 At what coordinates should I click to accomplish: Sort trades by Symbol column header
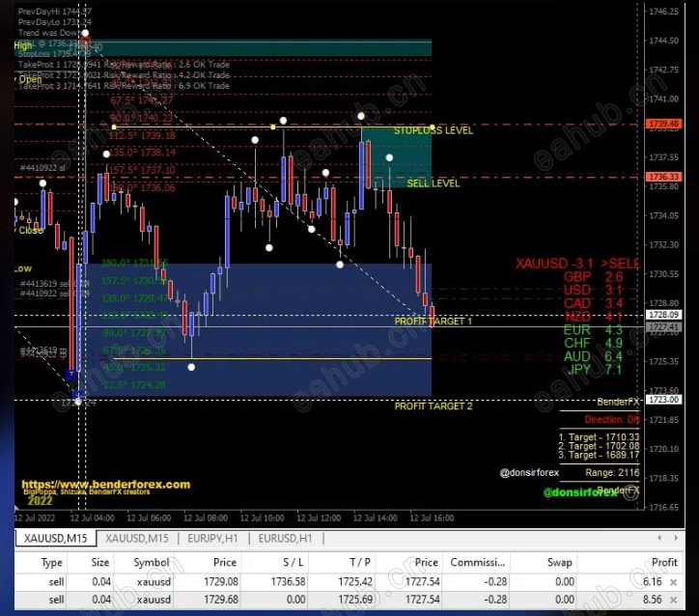tap(152, 563)
